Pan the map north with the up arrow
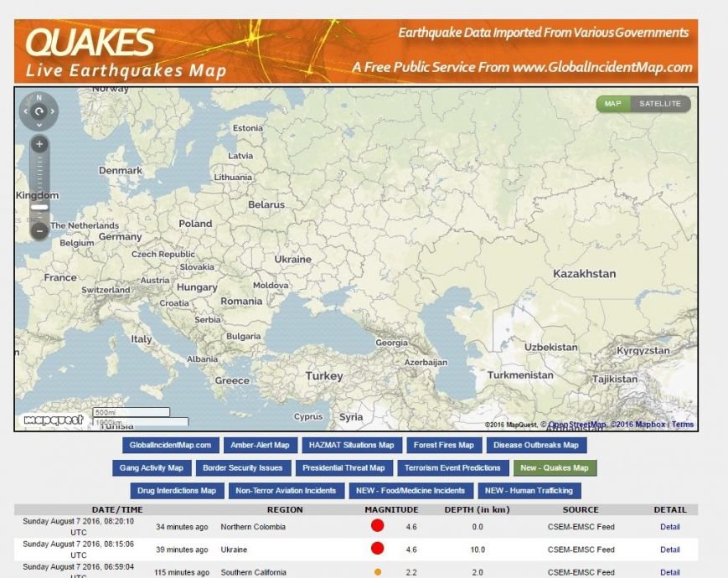 (39, 98)
